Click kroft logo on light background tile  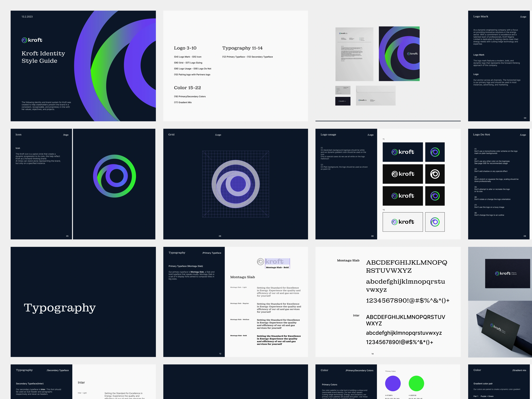click(x=403, y=222)
